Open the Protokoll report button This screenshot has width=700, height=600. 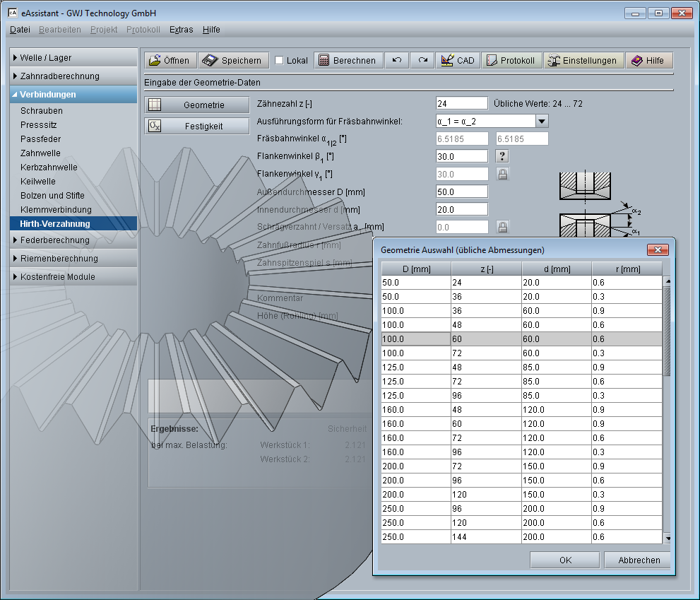click(511, 61)
